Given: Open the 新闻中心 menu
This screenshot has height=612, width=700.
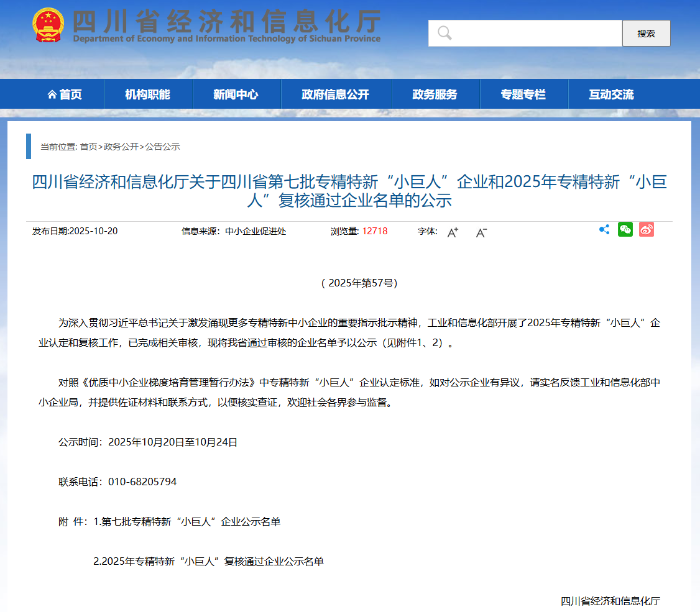Looking at the screenshot, I should (236, 94).
